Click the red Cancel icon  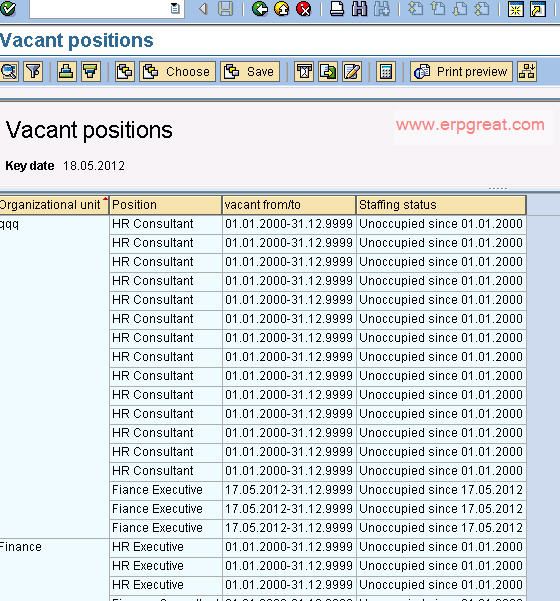point(304,8)
